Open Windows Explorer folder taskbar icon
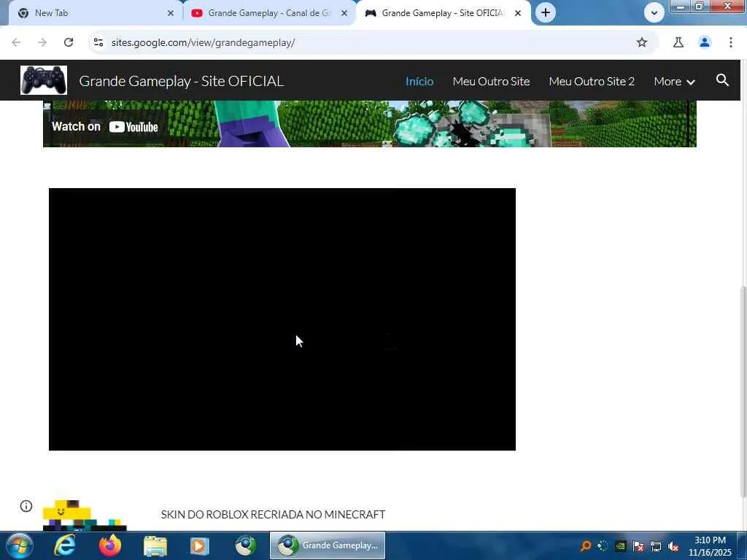This screenshot has width=747, height=560. [155, 546]
